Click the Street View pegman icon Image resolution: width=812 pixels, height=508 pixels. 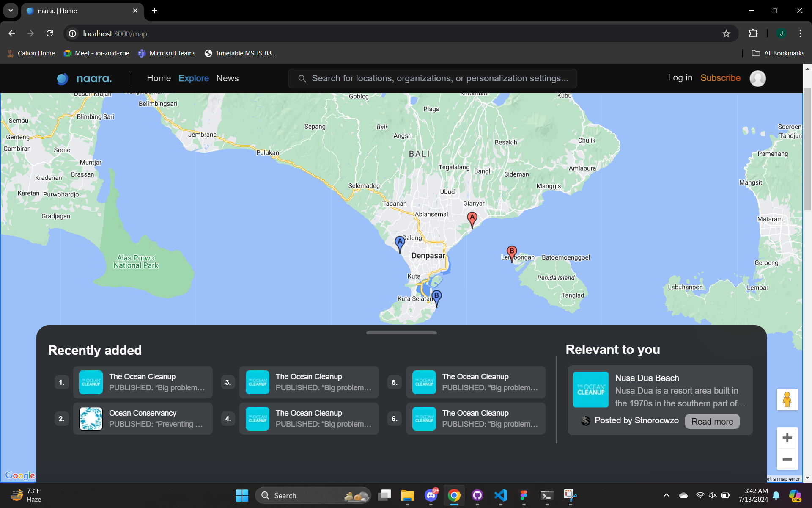787,400
